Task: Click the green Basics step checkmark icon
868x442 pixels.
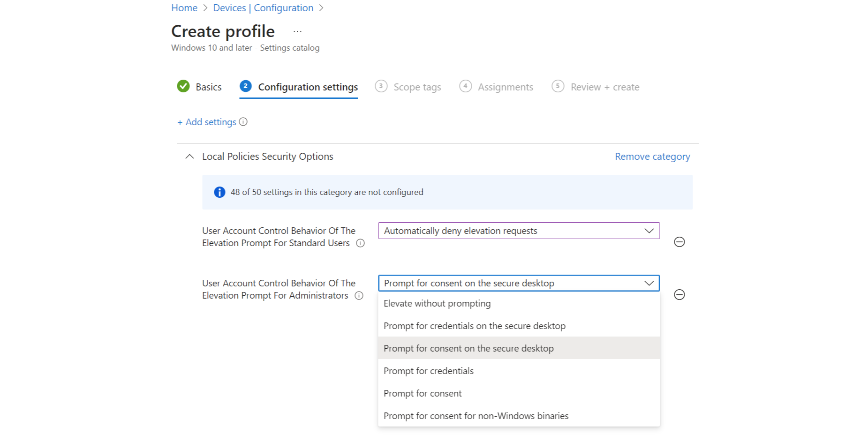Action: click(183, 86)
